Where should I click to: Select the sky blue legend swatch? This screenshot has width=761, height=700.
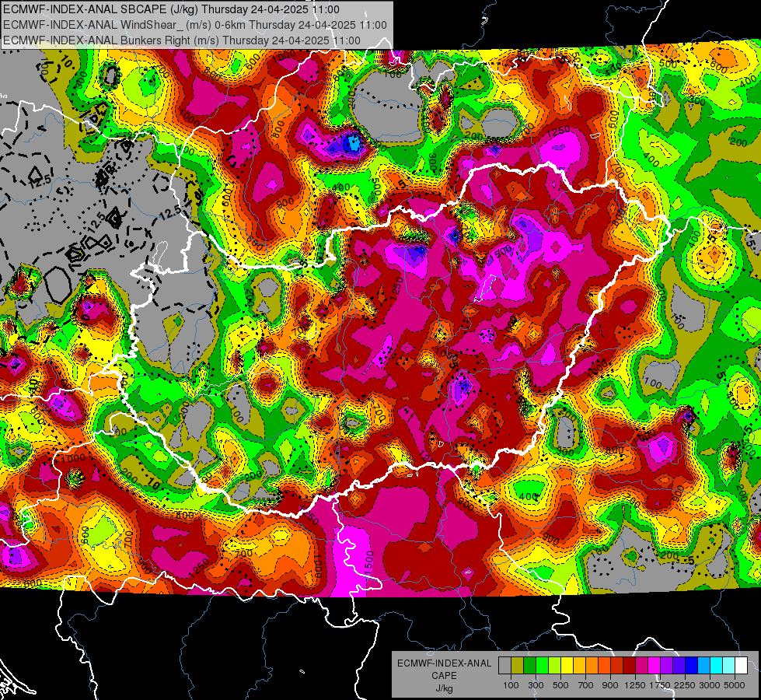pos(703,666)
